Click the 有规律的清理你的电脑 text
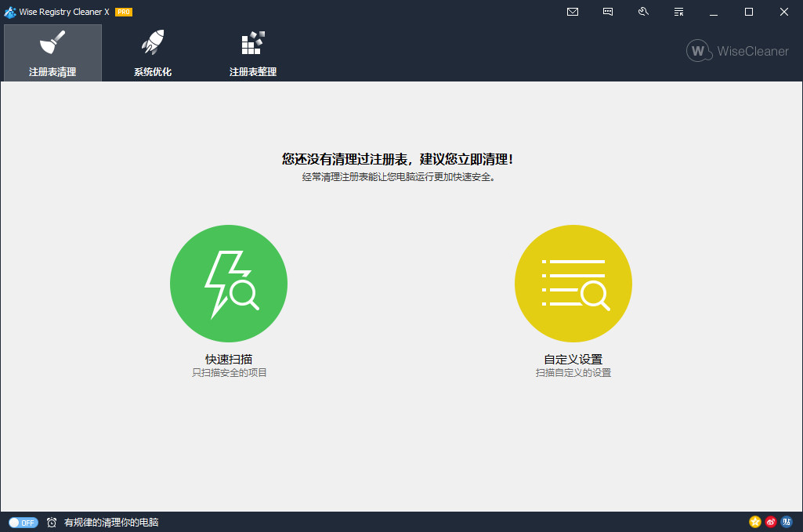The image size is (803, 532). [111, 522]
